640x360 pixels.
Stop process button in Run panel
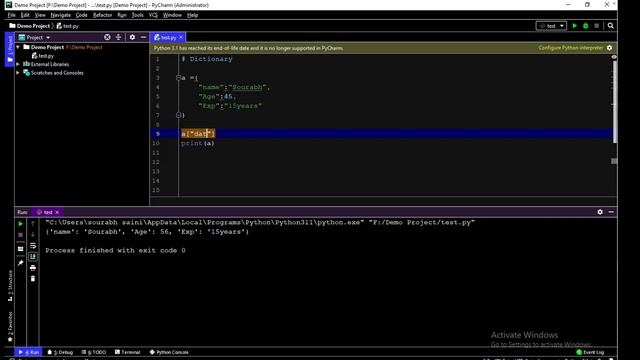20,235
